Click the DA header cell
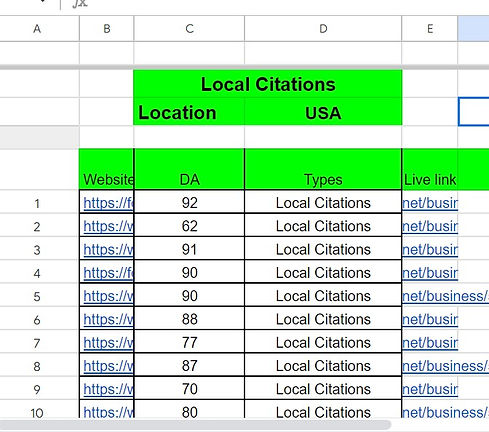Image resolution: width=489 pixels, height=432 pixels. click(189, 169)
